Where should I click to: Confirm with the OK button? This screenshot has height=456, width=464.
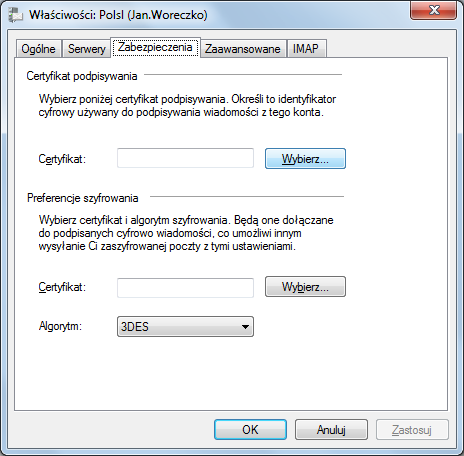(250, 430)
